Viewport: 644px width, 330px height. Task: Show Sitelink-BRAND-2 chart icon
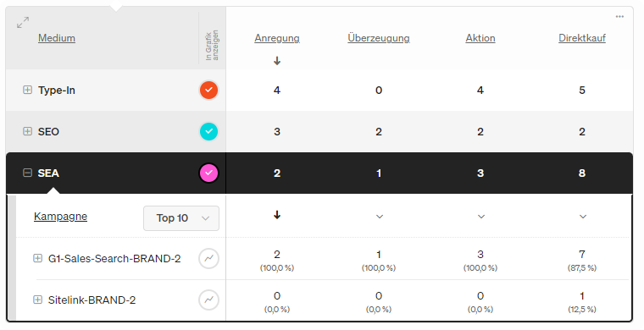click(208, 300)
